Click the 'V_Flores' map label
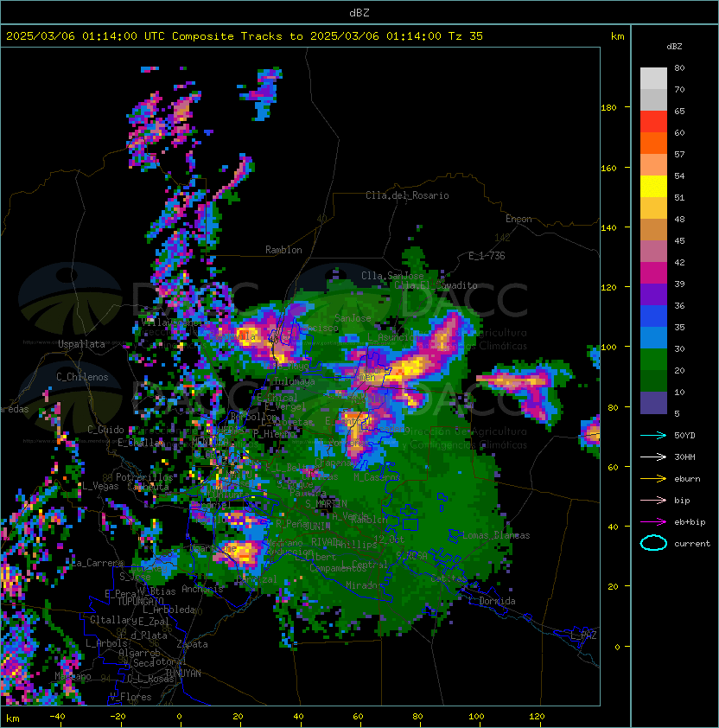Screen dimensions: 719x728 [x=130, y=697]
